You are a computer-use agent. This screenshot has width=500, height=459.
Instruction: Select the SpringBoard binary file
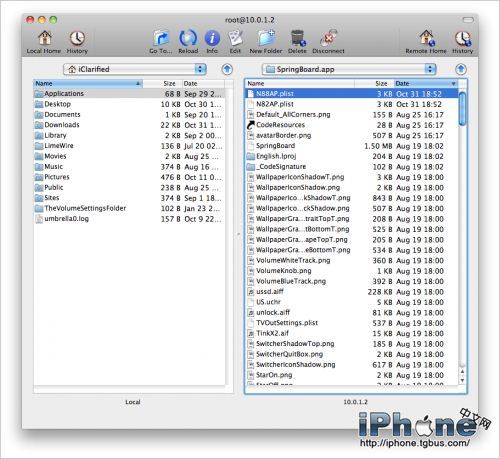352,146
